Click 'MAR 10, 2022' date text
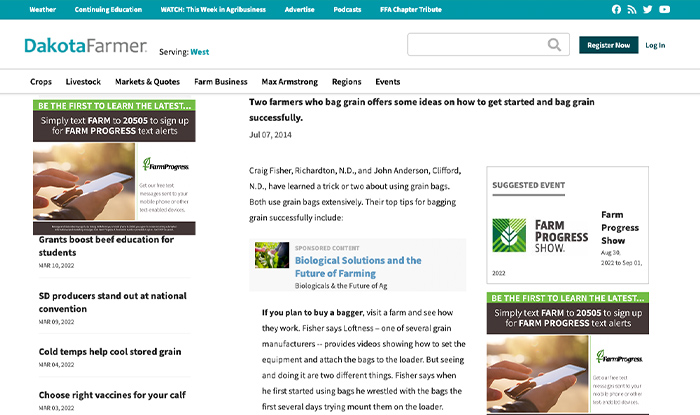The image size is (700, 415). coord(56,266)
